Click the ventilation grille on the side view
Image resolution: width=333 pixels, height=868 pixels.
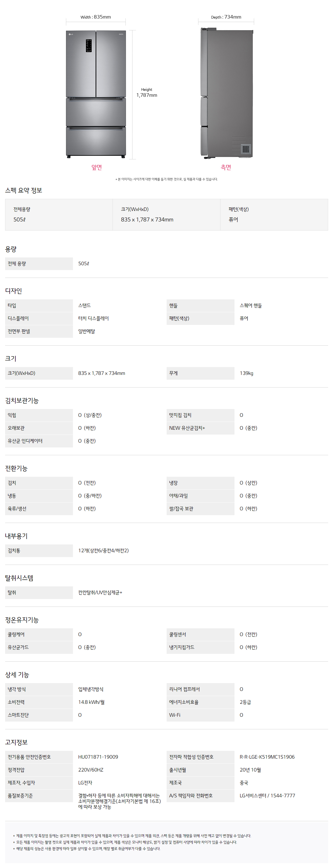coord(246,149)
